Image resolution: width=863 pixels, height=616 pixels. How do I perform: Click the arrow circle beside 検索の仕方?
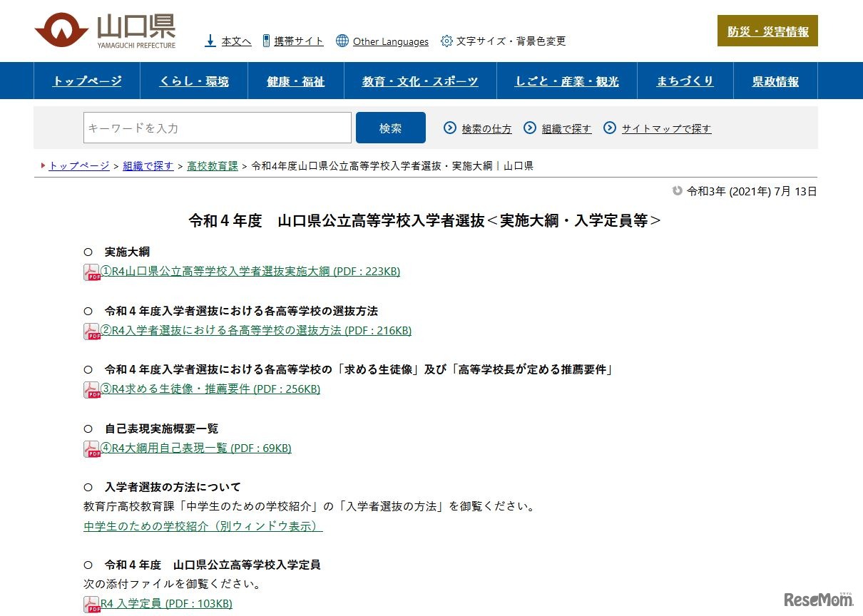(x=450, y=127)
